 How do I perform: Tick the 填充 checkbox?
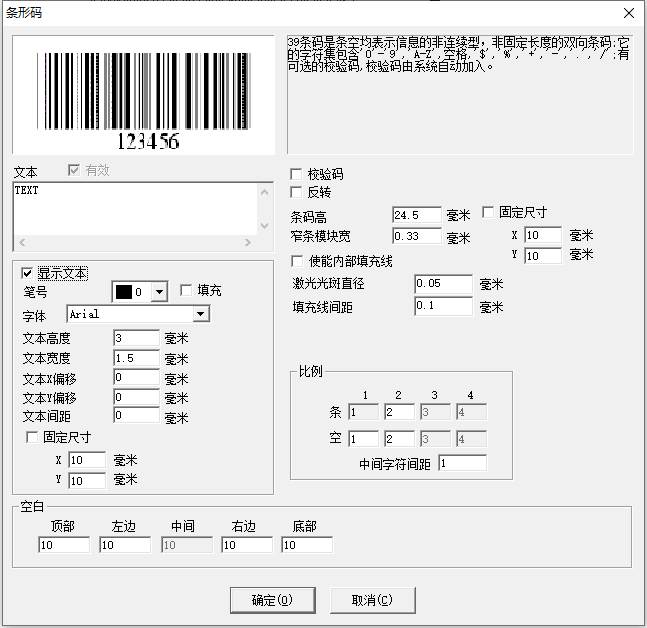click(x=186, y=290)
